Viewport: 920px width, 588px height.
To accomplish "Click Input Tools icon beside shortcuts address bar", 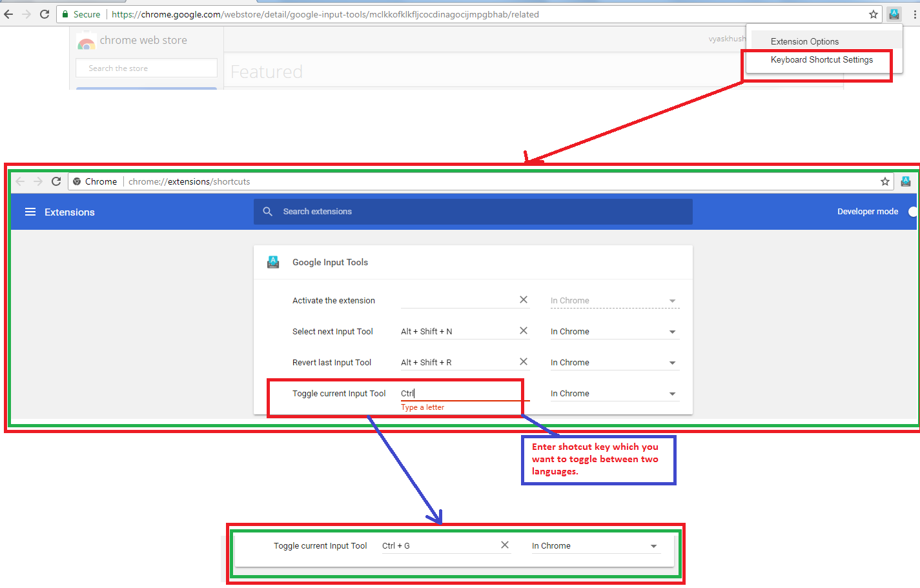I will [906, 181].
